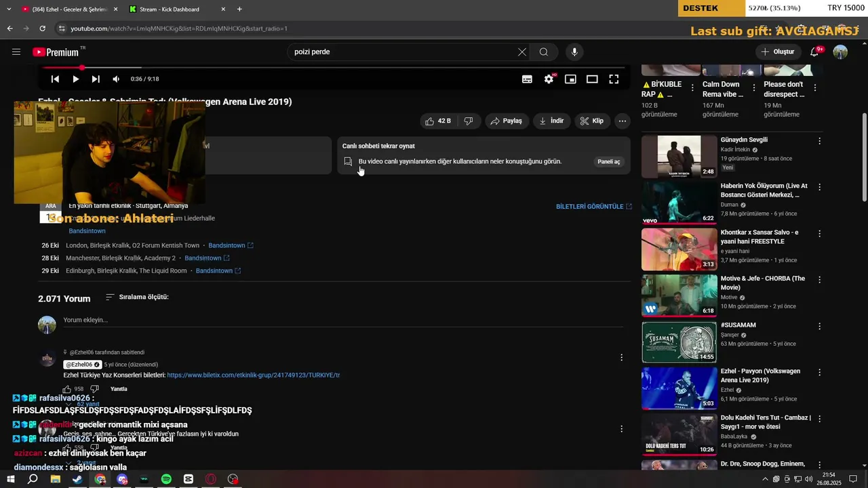Open Spotify from the taskbar
868x488 pixels.
[166, 479]
